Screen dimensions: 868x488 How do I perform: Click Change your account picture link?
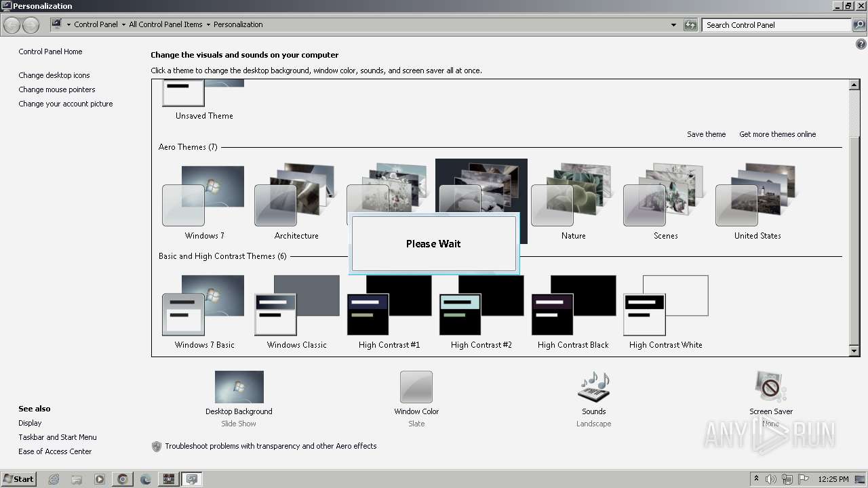66,104
